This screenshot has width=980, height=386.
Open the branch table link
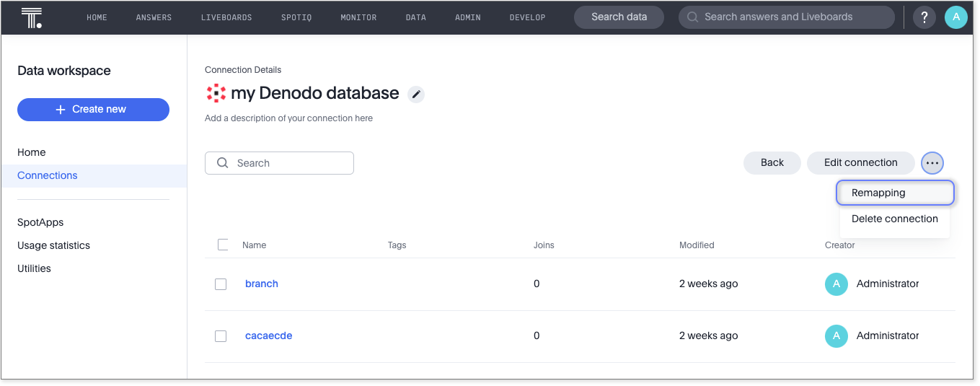pos(262,284)
